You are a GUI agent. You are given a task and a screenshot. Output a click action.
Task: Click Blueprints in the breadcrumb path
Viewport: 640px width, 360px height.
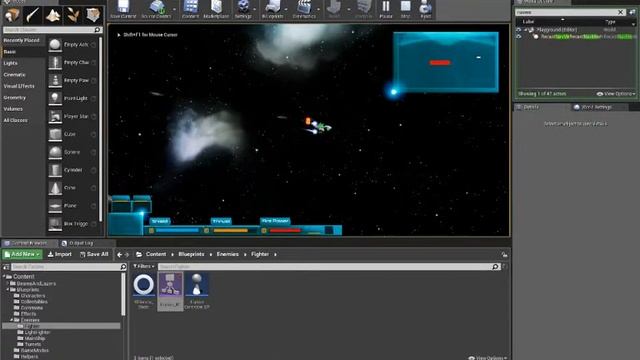tap(191, 254)
